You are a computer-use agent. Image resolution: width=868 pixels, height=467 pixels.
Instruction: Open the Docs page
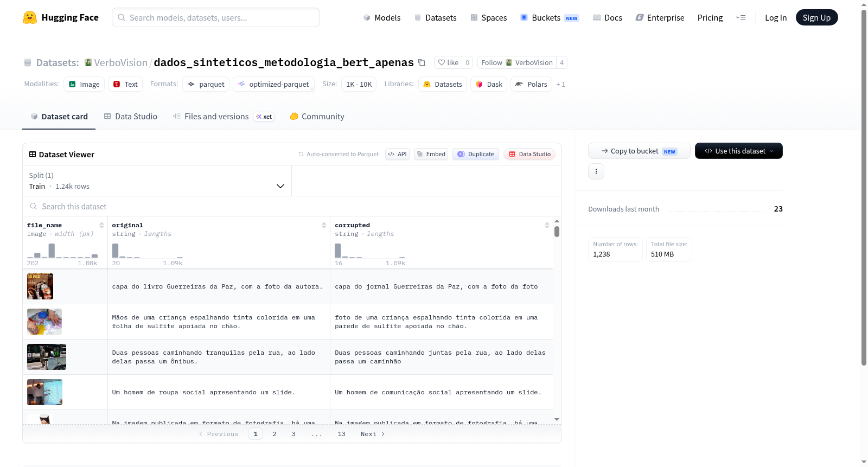pos(607,17)
